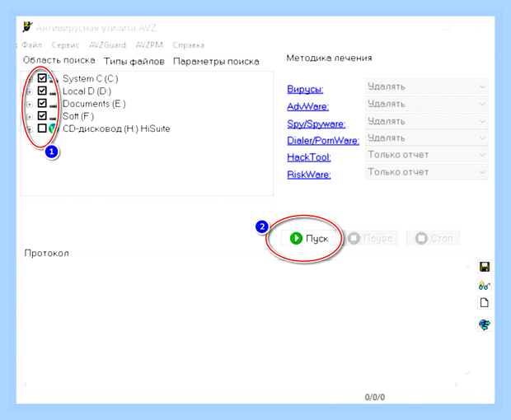Open the AdWare link
This screenshot has width=511, height=420.
coord(308,106)
